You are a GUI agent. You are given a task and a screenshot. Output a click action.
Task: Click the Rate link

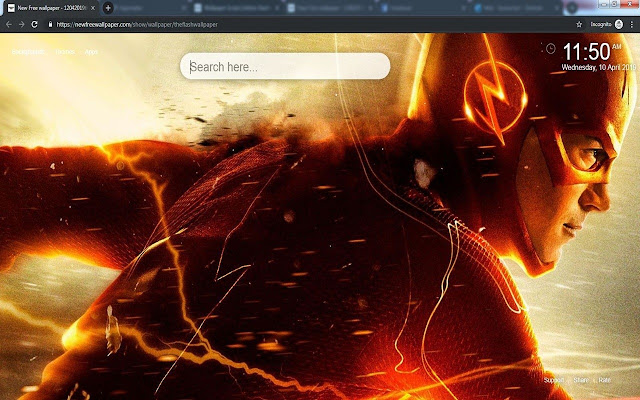click(605, 380)
